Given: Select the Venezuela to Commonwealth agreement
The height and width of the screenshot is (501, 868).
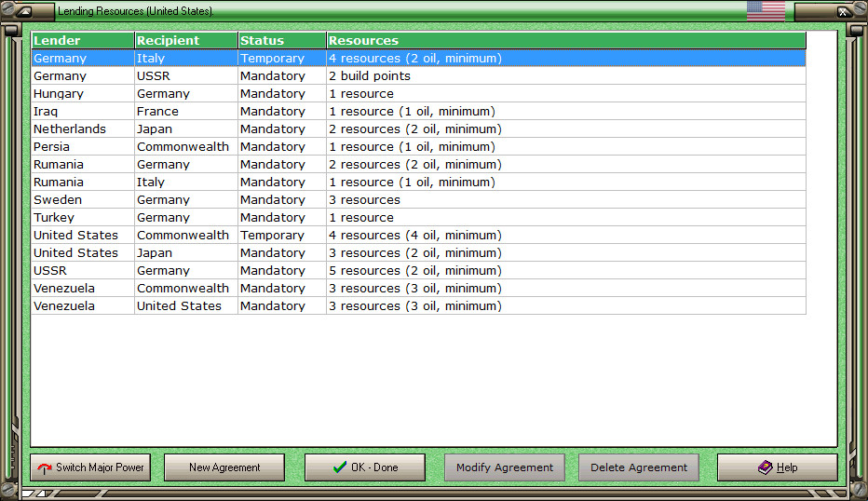Looking at the screenshot, I should click(418, 289).
